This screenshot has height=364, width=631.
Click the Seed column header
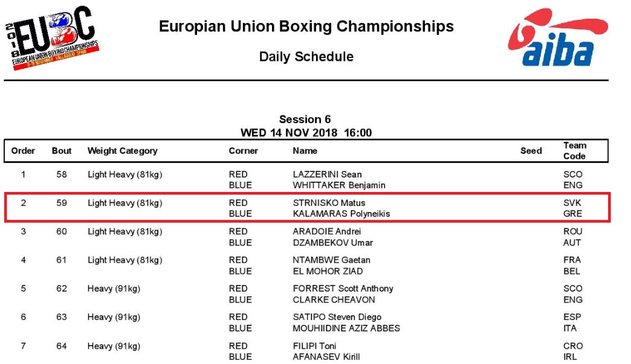click(x=531, y=151)
